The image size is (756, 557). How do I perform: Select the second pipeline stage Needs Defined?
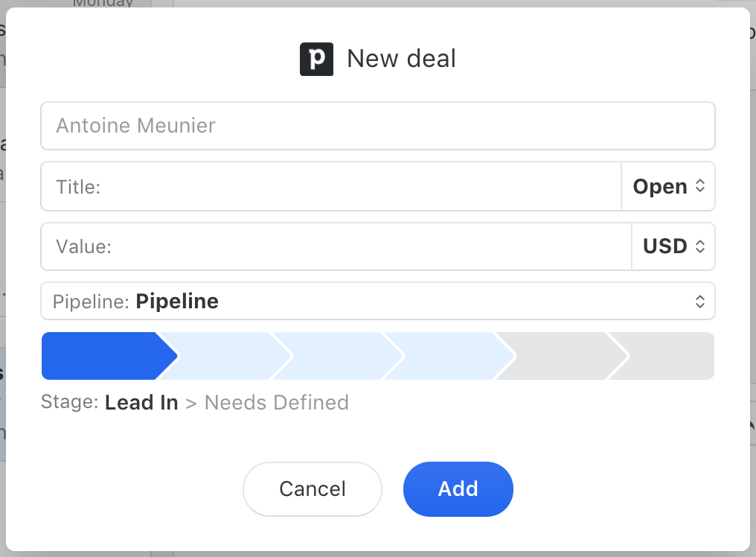(x=222, y=356)
